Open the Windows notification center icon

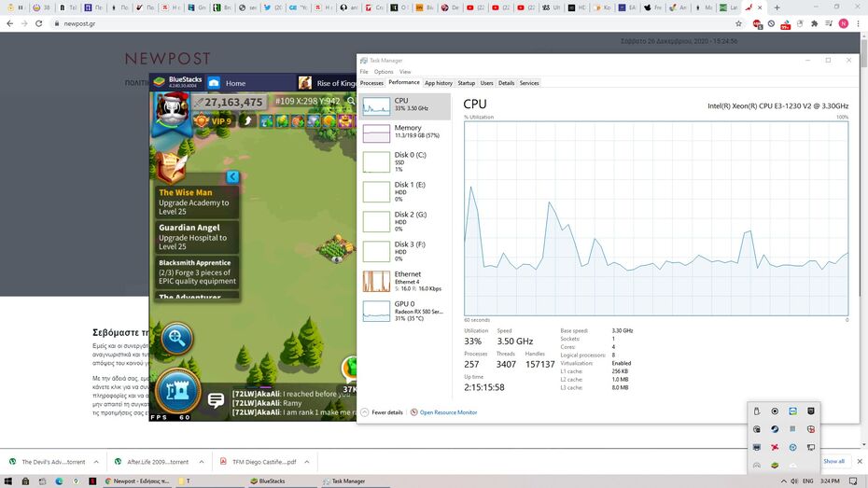point(853,481)
